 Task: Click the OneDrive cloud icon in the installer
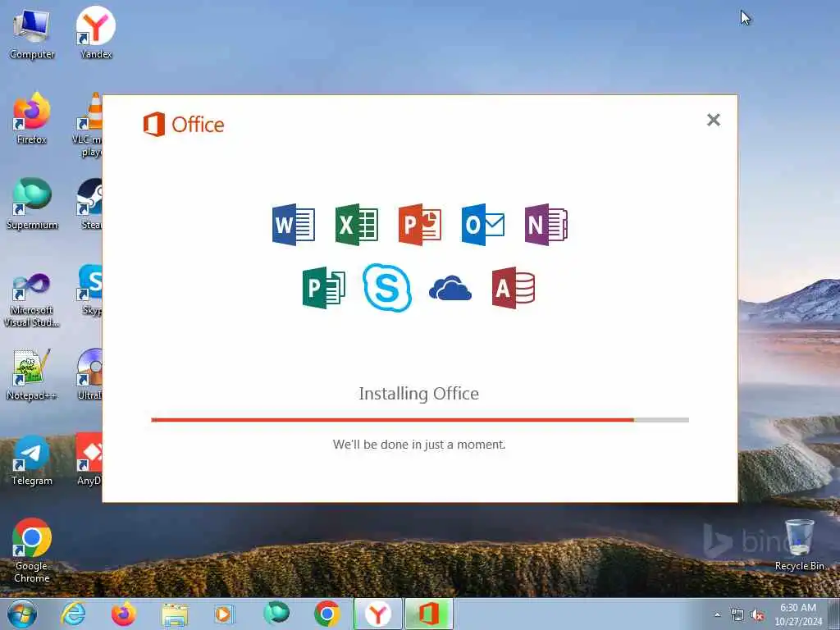(450, 288)
